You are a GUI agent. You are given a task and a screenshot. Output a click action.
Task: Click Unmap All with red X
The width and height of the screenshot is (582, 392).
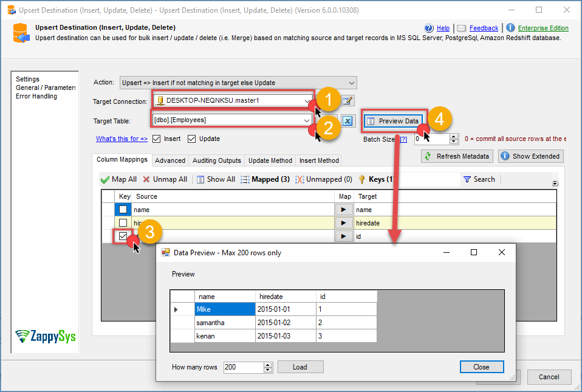[x=165, y=179]
